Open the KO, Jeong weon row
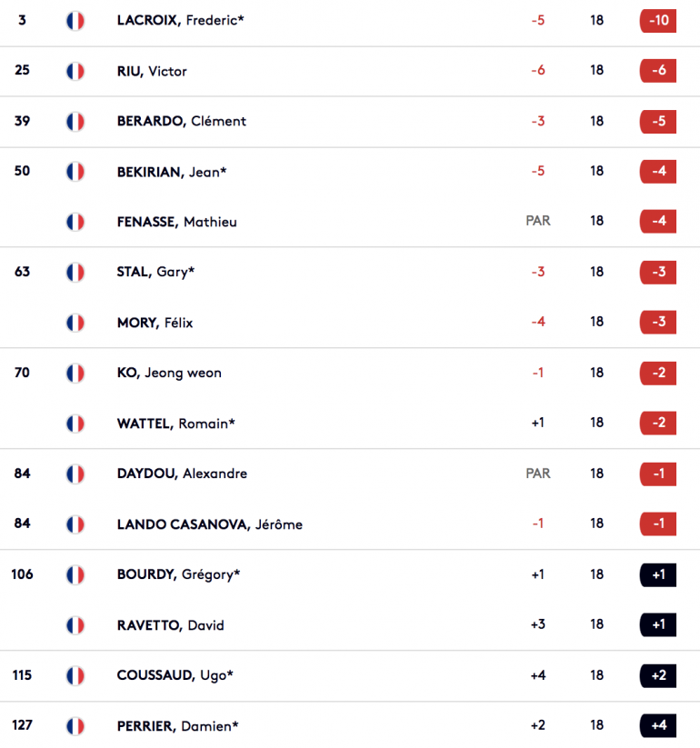Image resolution: width=700 pixels, height=748 pixels. [350, 373]
